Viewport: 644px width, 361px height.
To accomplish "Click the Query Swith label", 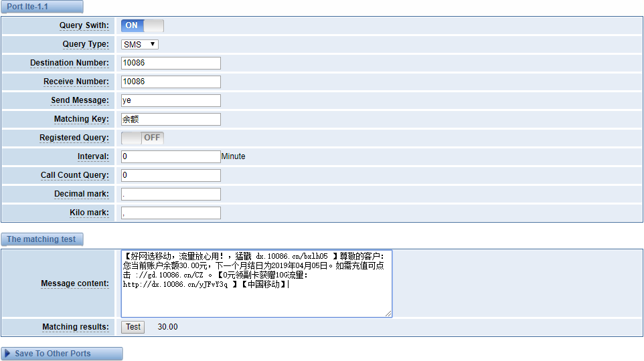I will click(84, 25).
